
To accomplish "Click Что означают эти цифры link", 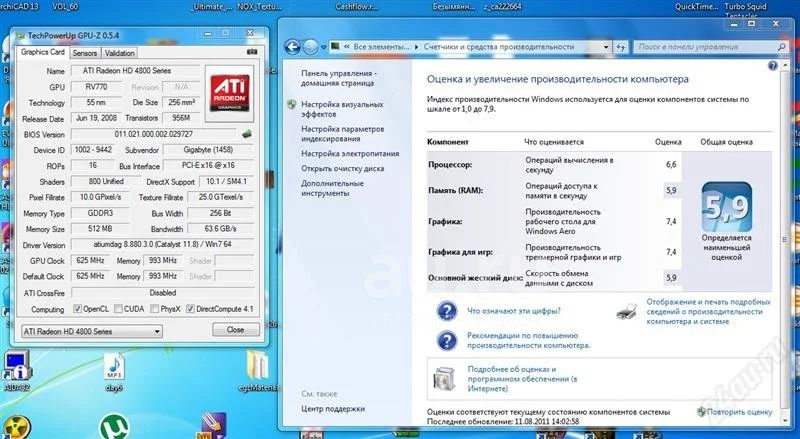I will click(514, 311).
